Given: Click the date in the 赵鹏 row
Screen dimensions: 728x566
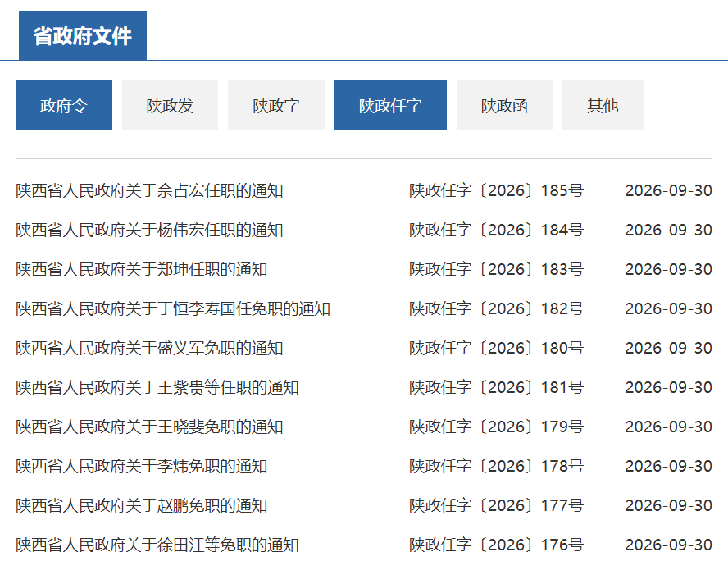Looking at the screenshot, I should click(669, 505).
